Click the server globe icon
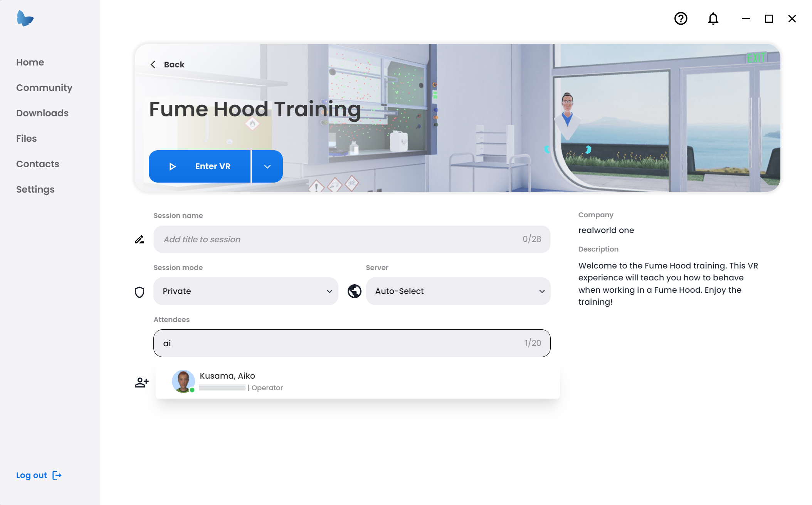 354,291
